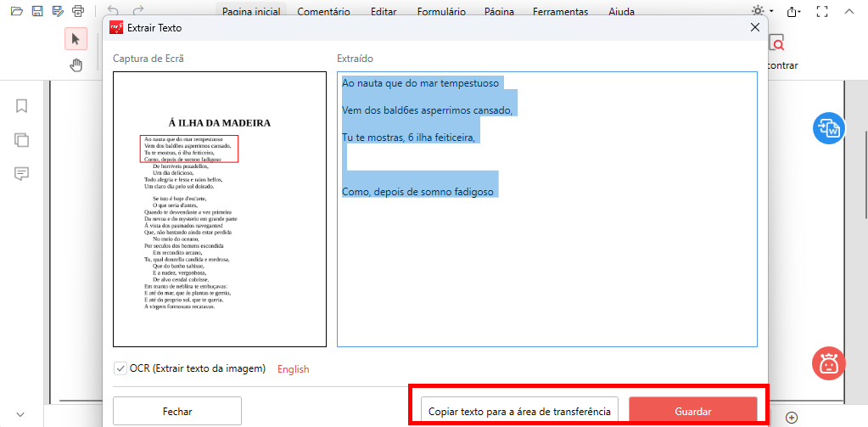Save extracted text with Guardar
The width and height of the screenshot is (868, 427).
693,412
